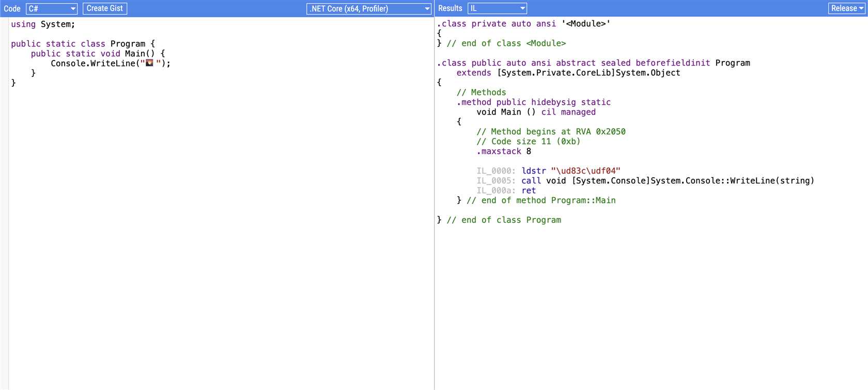Click '// end of class <Module>' comment
The width and height of the screenshot is (868, 390).
point(506,43)
